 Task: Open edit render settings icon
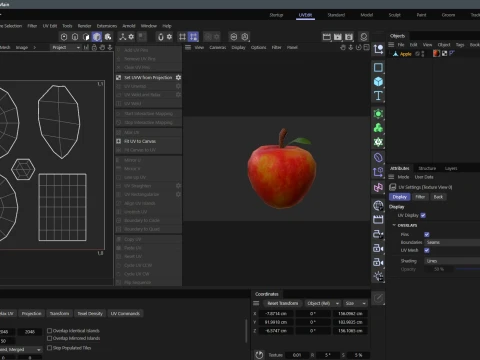(x=349, y=37)
